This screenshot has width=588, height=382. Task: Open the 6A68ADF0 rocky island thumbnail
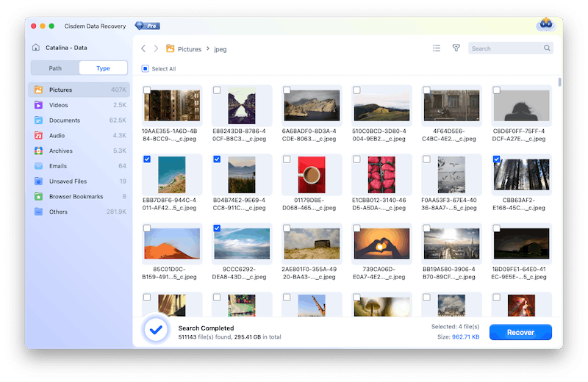(x=312, y=105)
